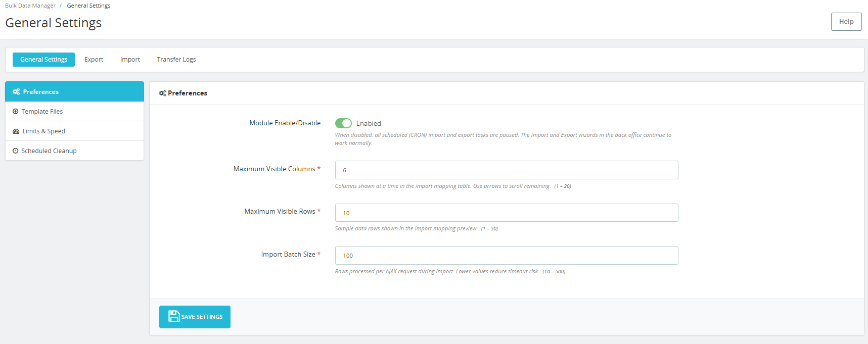This screenshot has height=344, width=868.
Task: Click the '(1 – 20)' range hint
Action: click(x=563, y=186)
